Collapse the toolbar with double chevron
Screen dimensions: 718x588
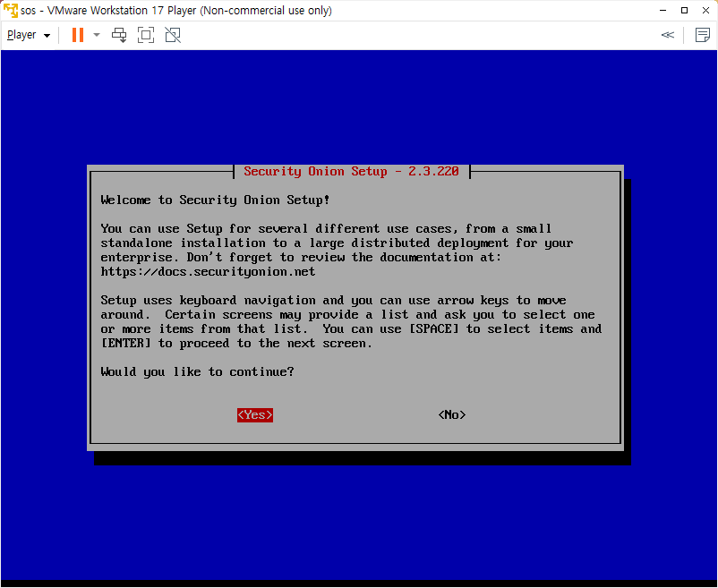click(668, 35)
